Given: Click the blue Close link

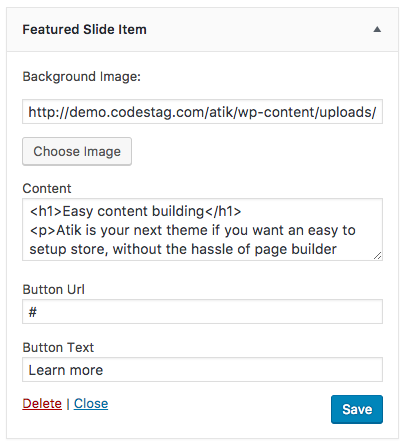Looking at the screenshot, I should [x=91, y=404].
